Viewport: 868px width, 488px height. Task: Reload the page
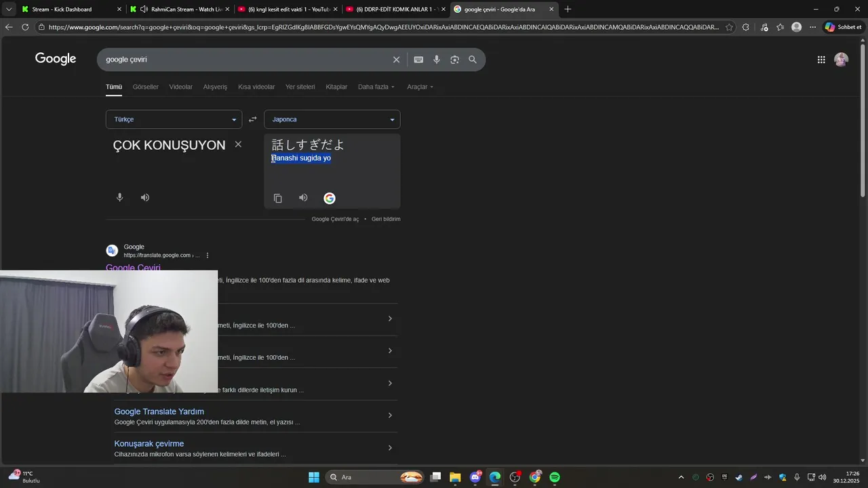[25, 27]
